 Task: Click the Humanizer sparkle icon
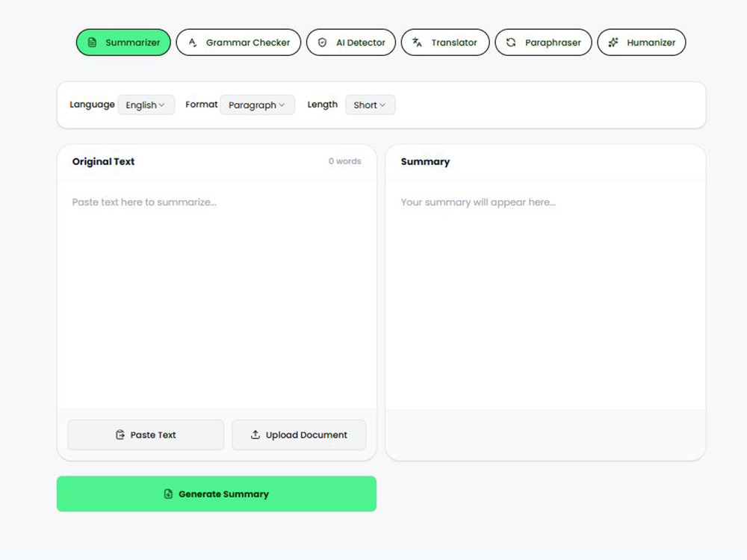coord(613,43)
